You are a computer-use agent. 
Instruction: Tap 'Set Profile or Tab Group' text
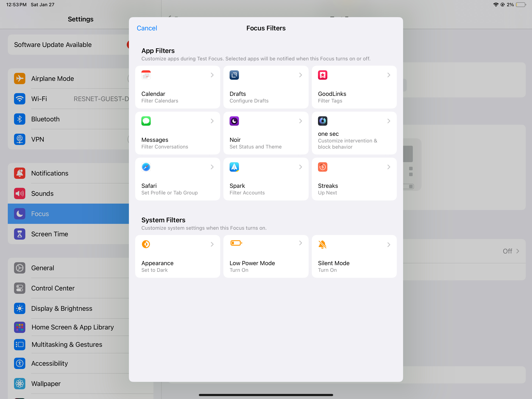coord(170,193)
